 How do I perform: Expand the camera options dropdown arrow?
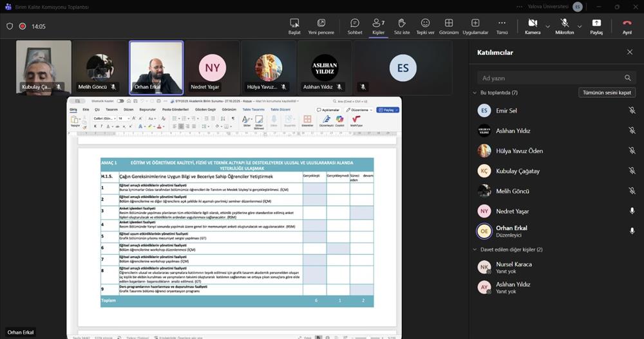548,26
